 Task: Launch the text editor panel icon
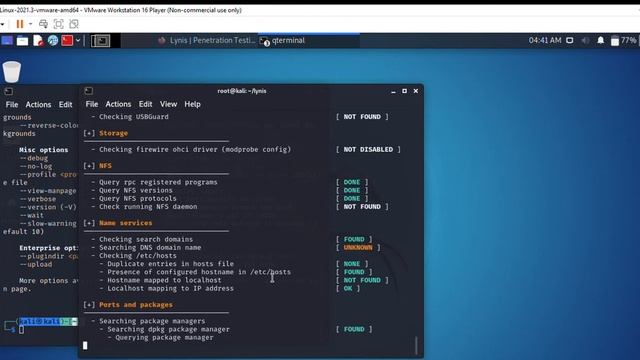(38, 40)
